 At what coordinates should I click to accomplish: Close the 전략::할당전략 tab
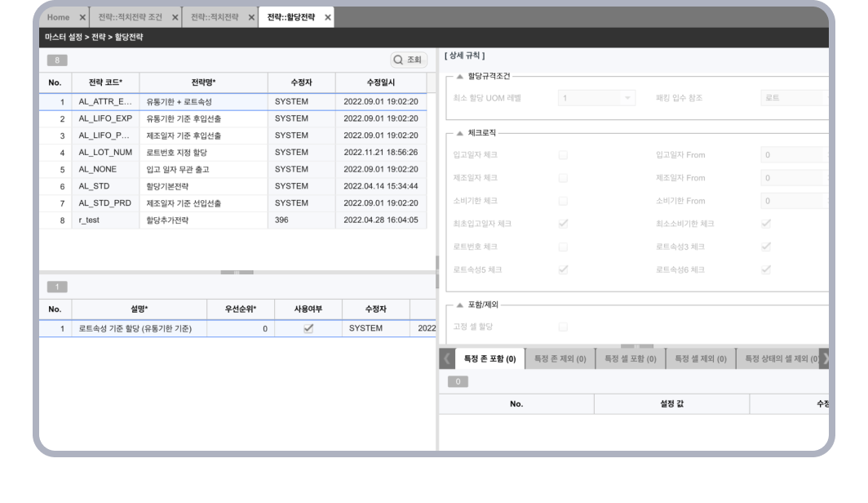(x=328, y=17)
